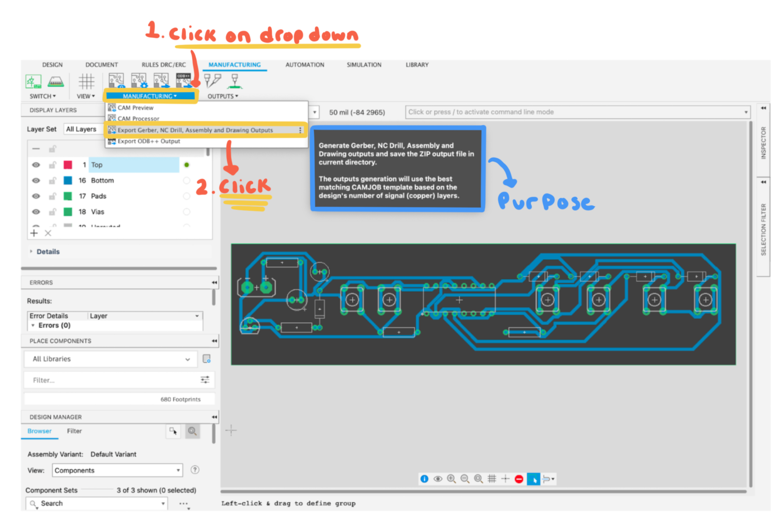Toggle visibility of the Pads layer
Screen dimensions: 782x532
coord(36,196)
